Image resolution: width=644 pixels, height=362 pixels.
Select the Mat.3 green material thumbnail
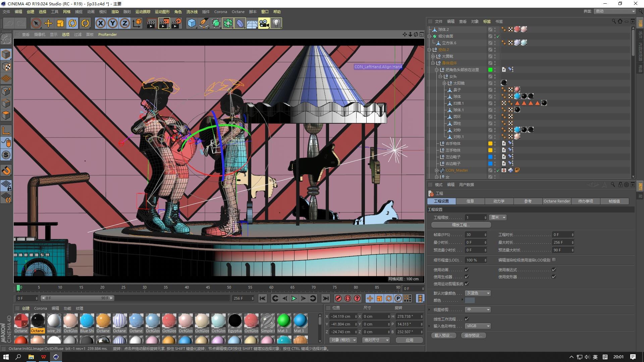[x=283, y=321]
